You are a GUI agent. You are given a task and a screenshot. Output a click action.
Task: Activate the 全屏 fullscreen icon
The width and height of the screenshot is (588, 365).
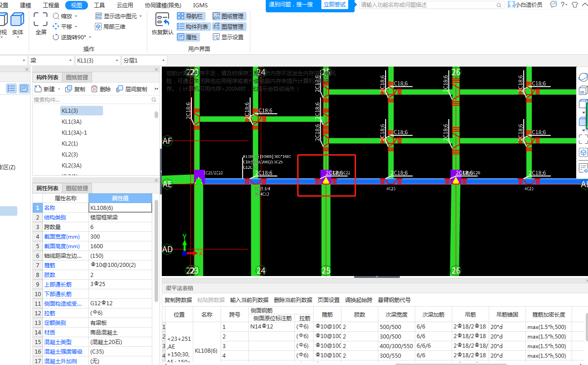[41, 20]
